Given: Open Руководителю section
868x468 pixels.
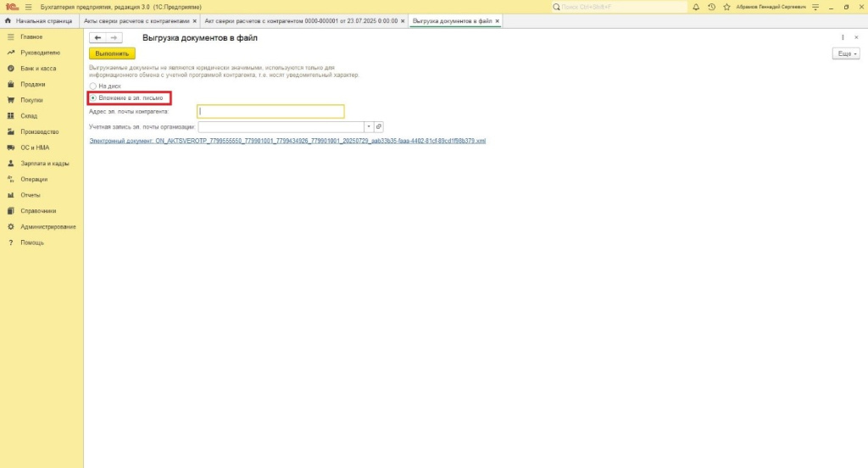Looking at the screenshot, I should tap(40, 53).
